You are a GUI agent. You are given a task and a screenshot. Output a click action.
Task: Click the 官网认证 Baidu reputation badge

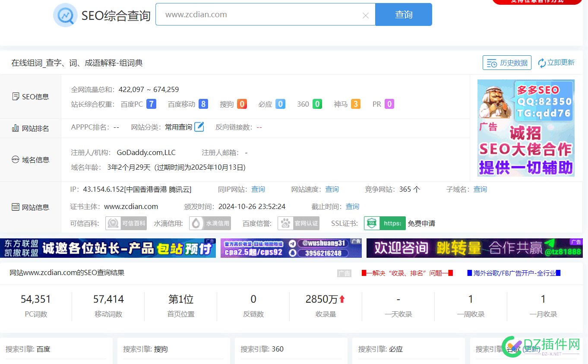point(298,223)
